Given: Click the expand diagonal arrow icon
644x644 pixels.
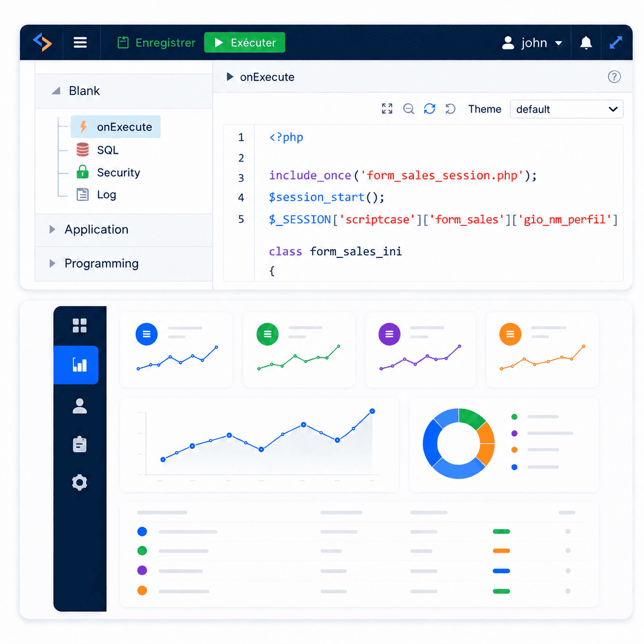Looking at the screenshot, I should pos(616,43).
